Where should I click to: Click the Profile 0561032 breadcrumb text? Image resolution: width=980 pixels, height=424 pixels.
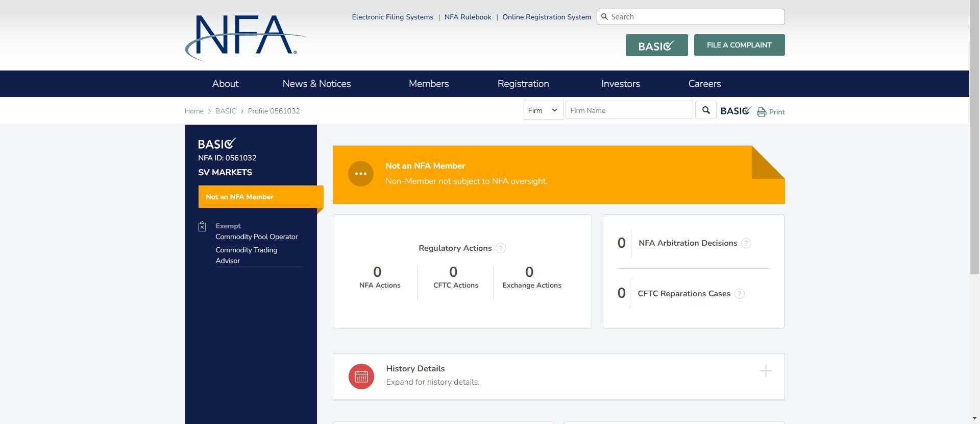274,111
